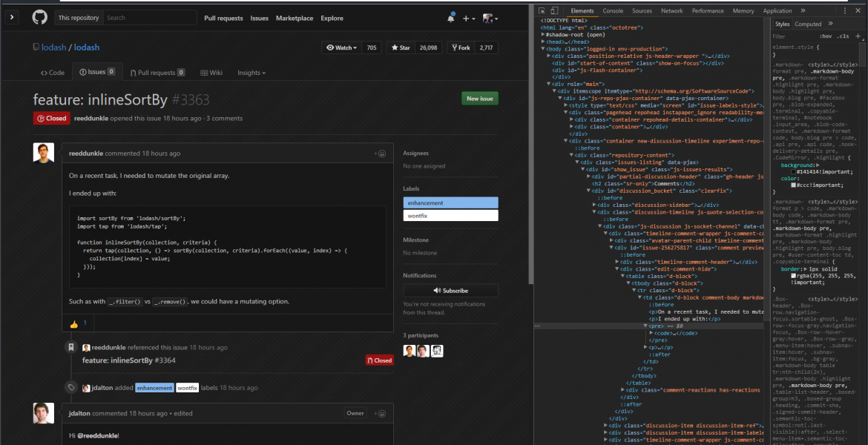The width and height of the screenshot is (868, 445).
Task: Expand the head element node
Action: pyautogui.click(x=543, y=42)
